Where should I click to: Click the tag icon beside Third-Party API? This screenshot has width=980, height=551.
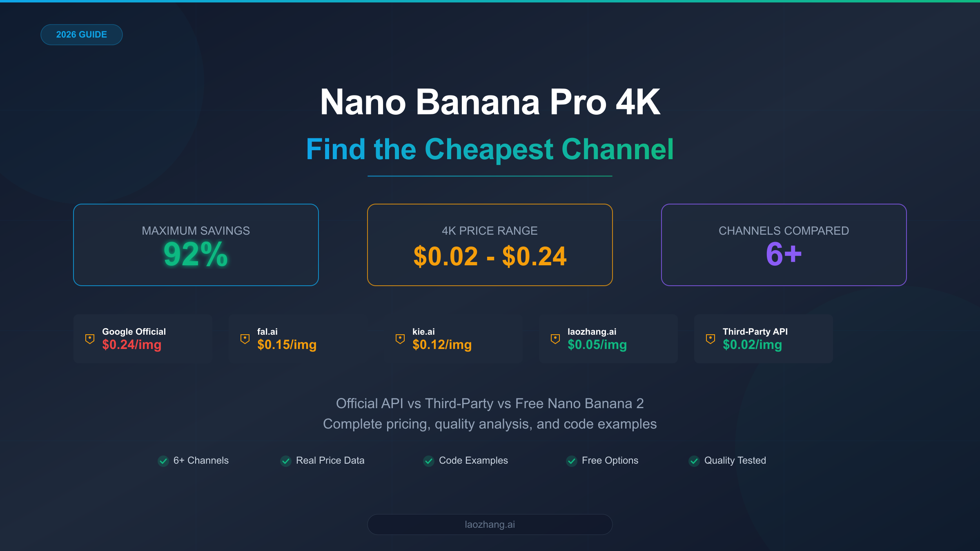[x=710, y=339]
